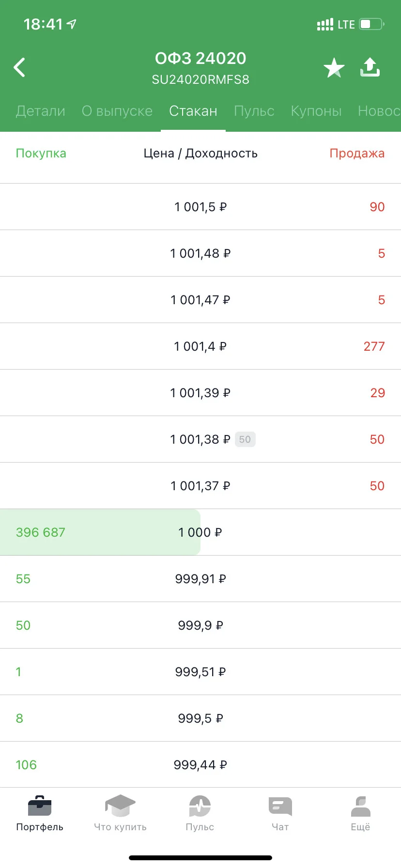Open Что купить graduation cap icon
This screenshot has width=401, height=868.
[120, 806]
